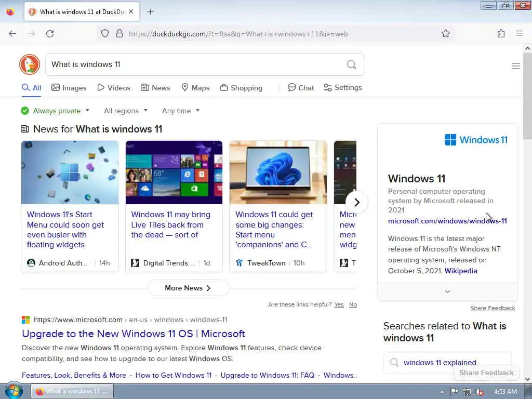This screenshot has height=399, width=532.
Task: Open the network tray icon
Action: [x=467, y=392]
